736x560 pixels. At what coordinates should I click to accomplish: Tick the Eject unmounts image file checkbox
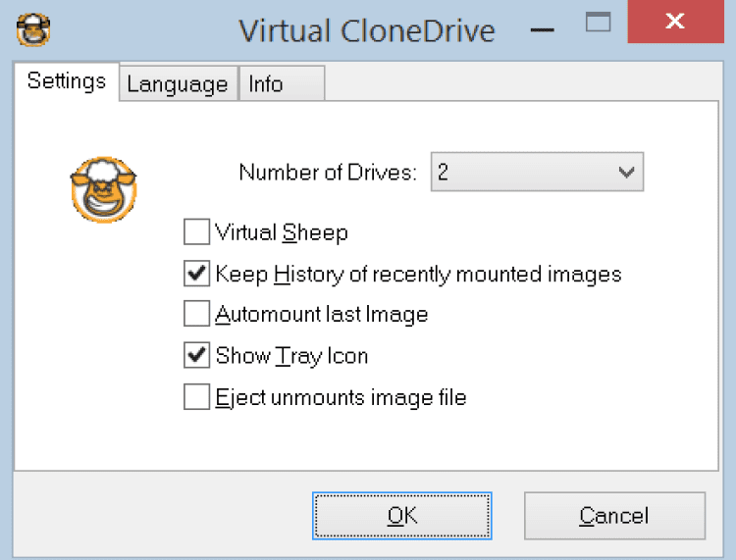[197, 397]
